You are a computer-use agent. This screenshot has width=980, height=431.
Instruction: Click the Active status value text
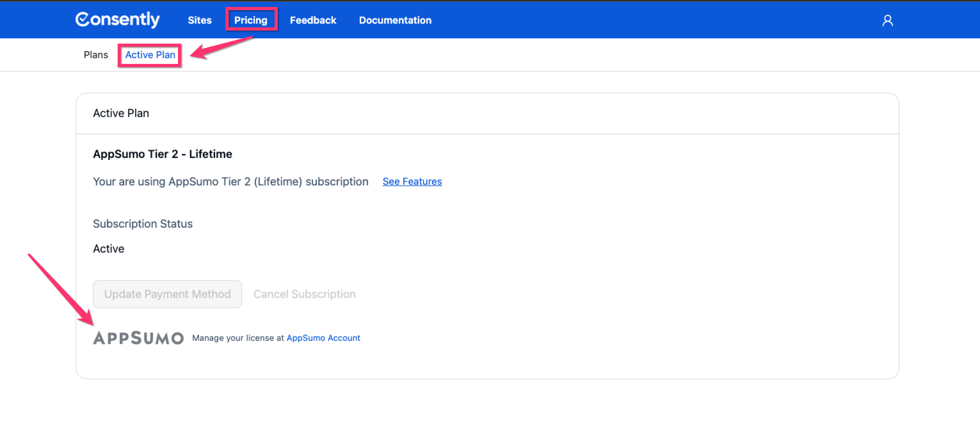(108, 248)
